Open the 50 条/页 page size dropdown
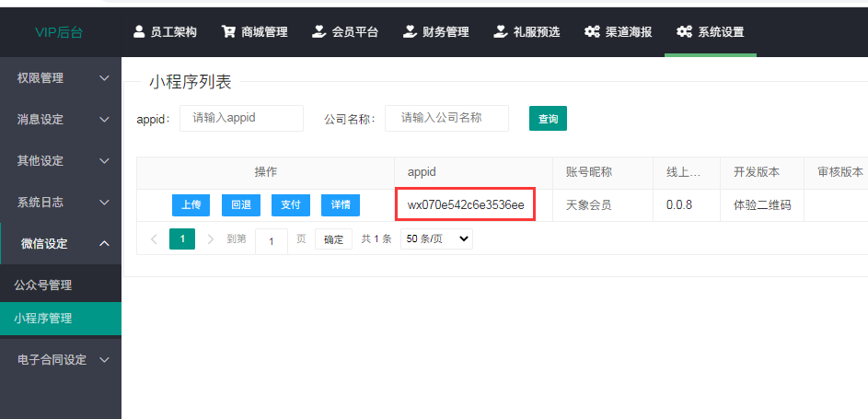 coord(436,239)
